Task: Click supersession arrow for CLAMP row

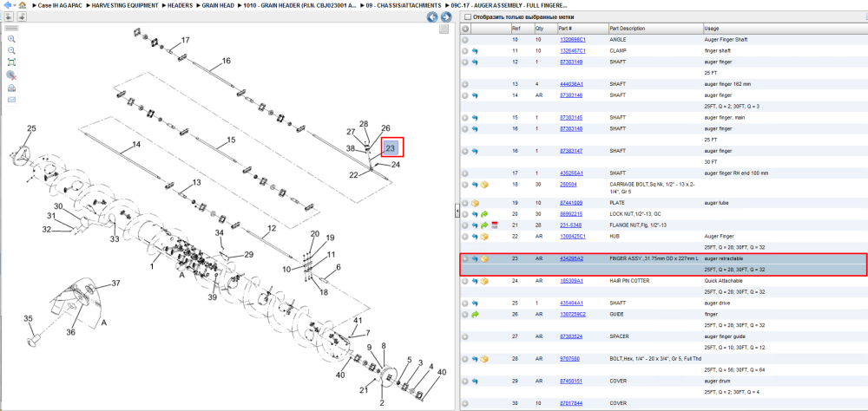Action: pos(475,51)
